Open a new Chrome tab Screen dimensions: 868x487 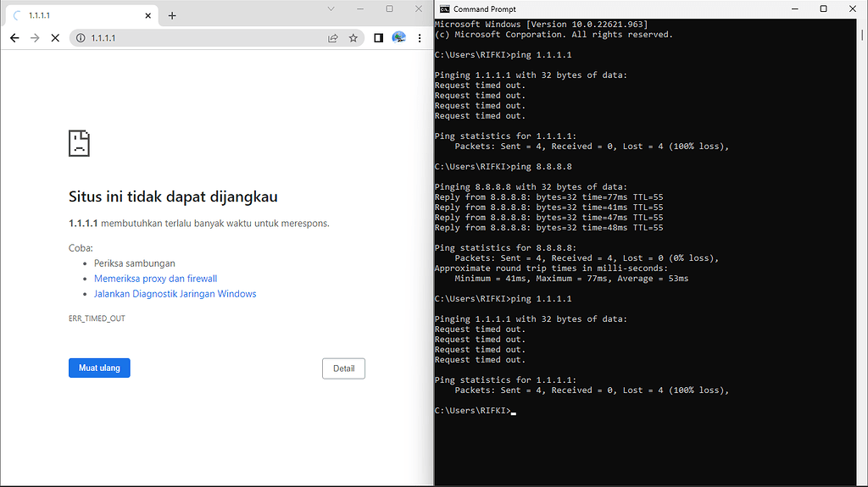(172, 15)
